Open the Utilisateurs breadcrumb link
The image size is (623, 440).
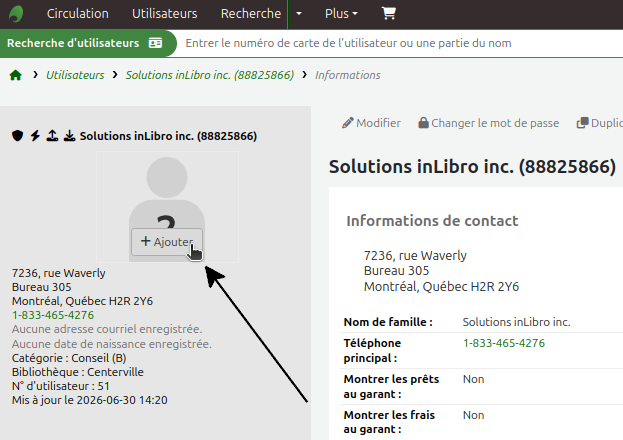[75, 75]
